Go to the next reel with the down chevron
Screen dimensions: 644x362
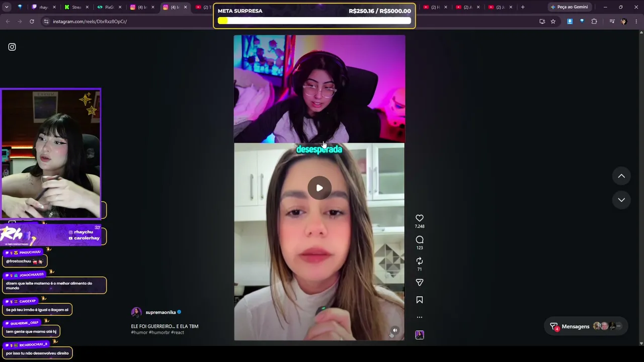pyautogui.click(x=621, y=200)
